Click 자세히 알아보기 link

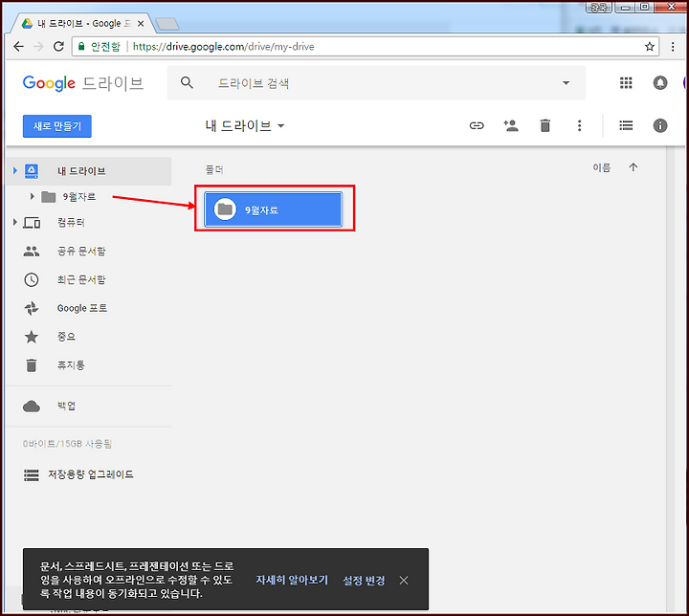(x=292, y=581)
